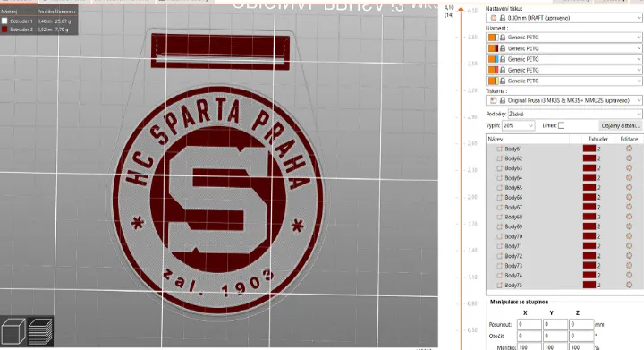Viewport: 644px width, 350px height.
Task: Click the lock icon of the first filament
Action: click(x=503, y=38)
